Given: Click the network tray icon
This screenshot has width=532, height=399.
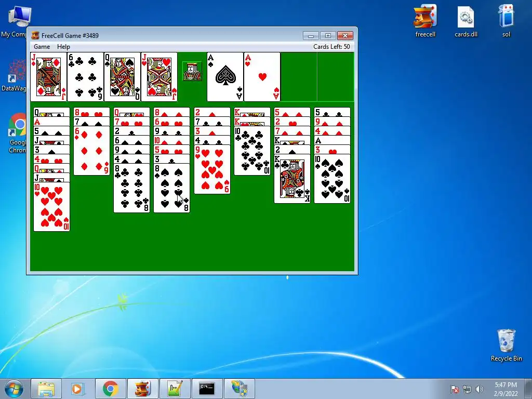Looking at the screenshot, I should point(467,389).
